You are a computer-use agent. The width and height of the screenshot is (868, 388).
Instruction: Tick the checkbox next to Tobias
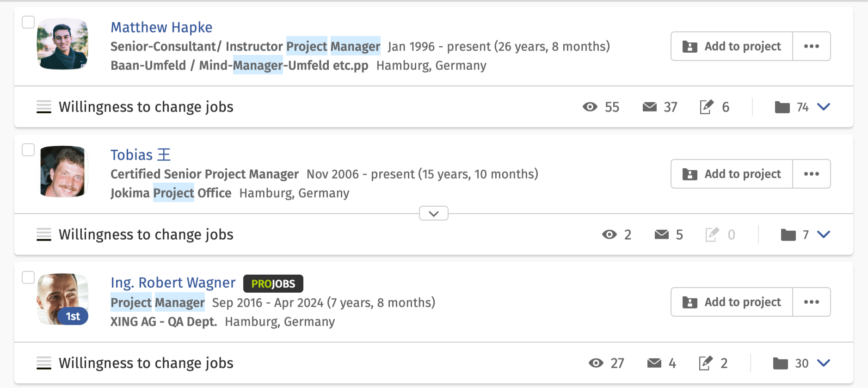(28, 150)
